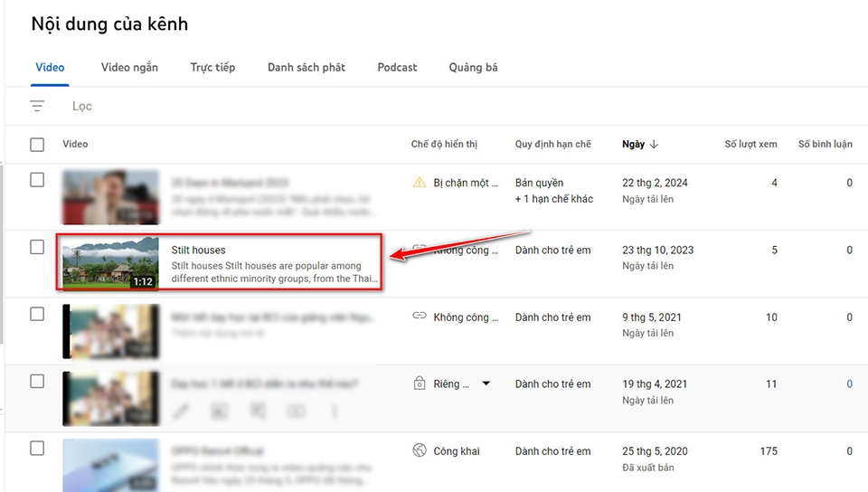The image size is (868, 492).
Task: Tick the checkbox for the 22 thg 2, 2024 video
Action: (x=37, y=180)
